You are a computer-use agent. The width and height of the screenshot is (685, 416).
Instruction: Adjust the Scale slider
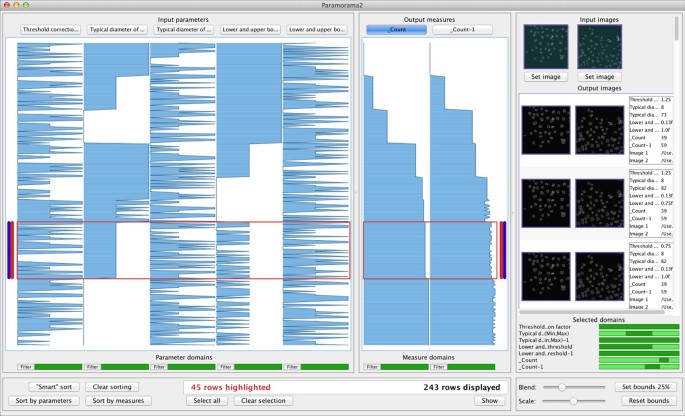tap(574, 401)
